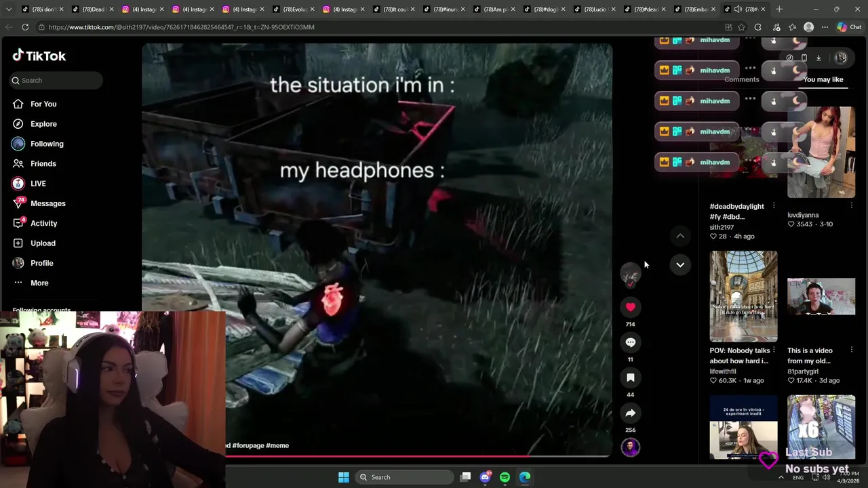Click the #forupage hashtag link
868x488 pixels.
tap(248, 445)
